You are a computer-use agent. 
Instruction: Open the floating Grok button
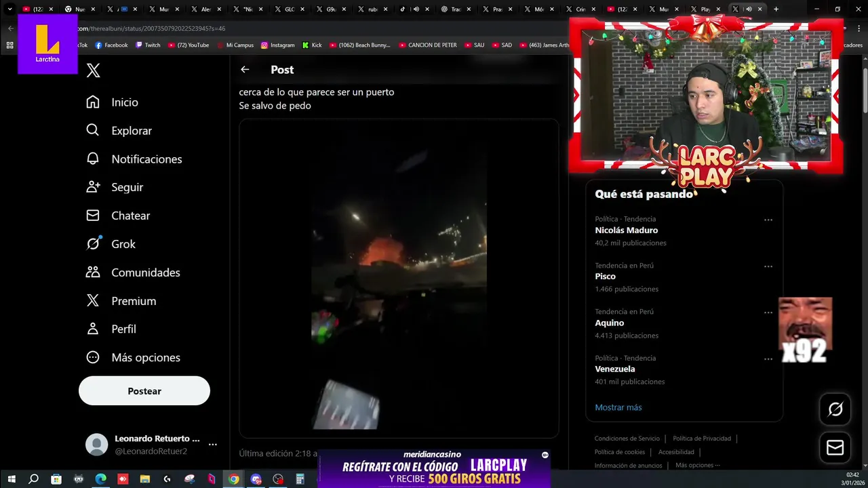tap(835, 409)
